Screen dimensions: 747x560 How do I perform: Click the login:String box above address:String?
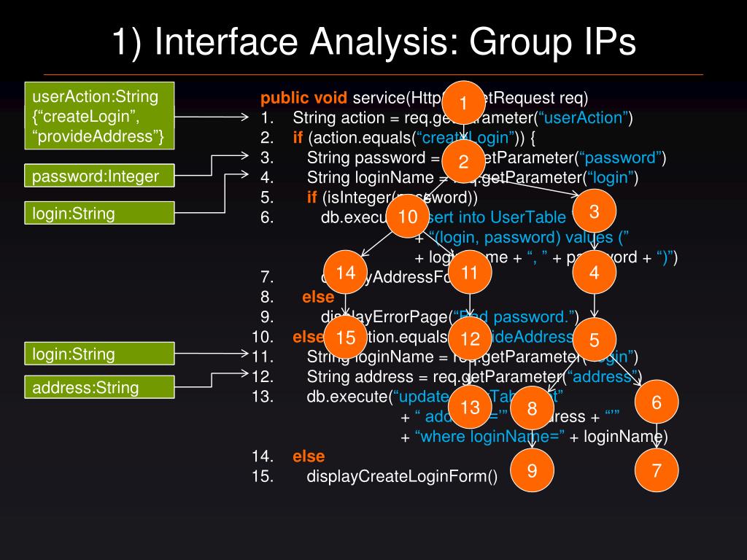pyautogui.click(x=99, y=354)
